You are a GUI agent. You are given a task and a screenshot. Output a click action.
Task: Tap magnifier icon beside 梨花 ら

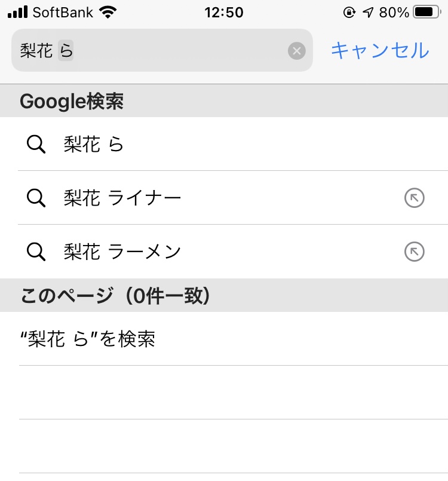[x=36, y=144]
